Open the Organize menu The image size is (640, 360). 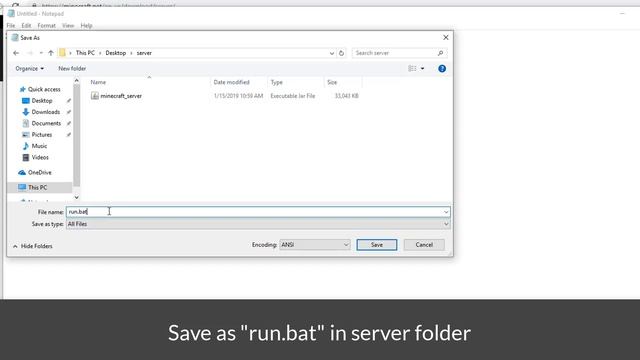pos(29,69)
